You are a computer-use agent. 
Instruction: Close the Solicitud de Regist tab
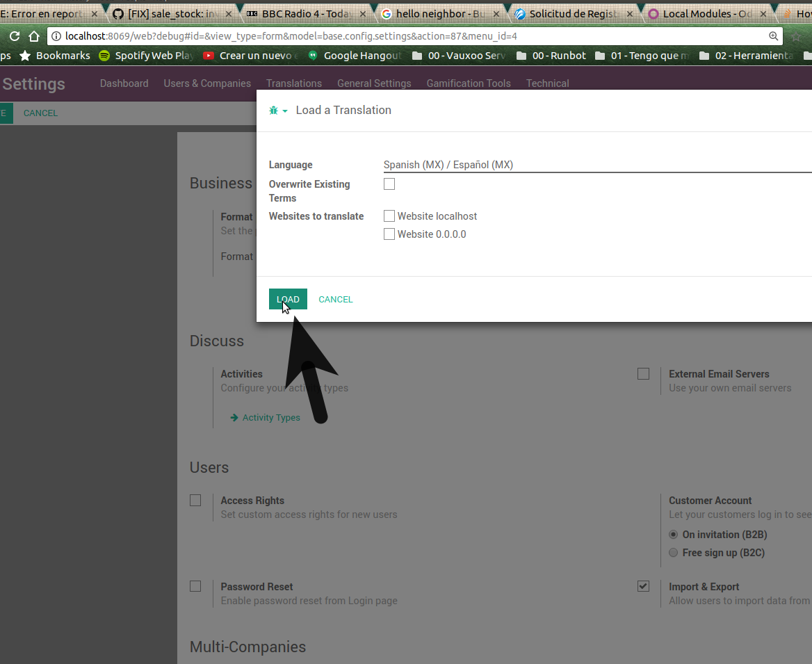tap(630, 14)
